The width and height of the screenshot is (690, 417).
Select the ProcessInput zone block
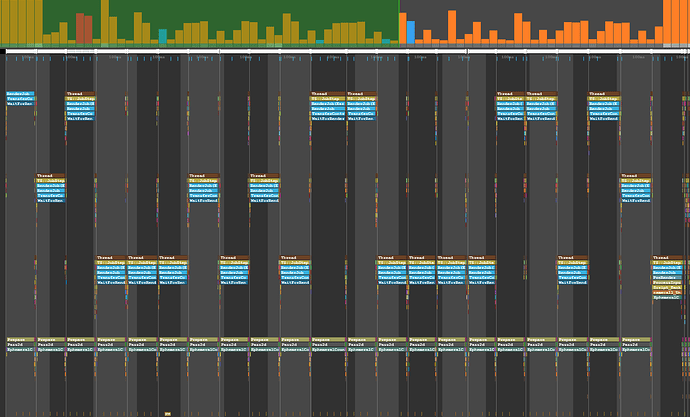point(667,282)
